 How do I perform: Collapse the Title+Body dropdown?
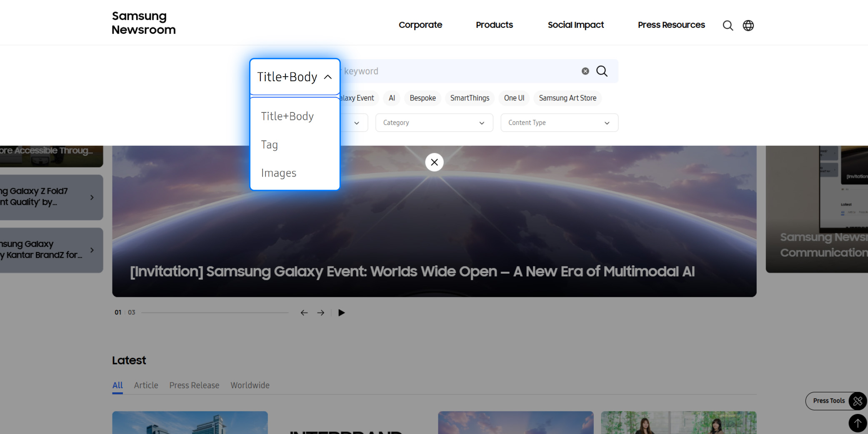tap(295, 77)
